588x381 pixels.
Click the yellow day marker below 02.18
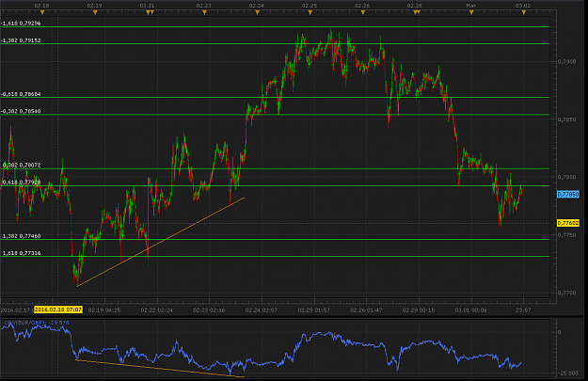(42, 13)
